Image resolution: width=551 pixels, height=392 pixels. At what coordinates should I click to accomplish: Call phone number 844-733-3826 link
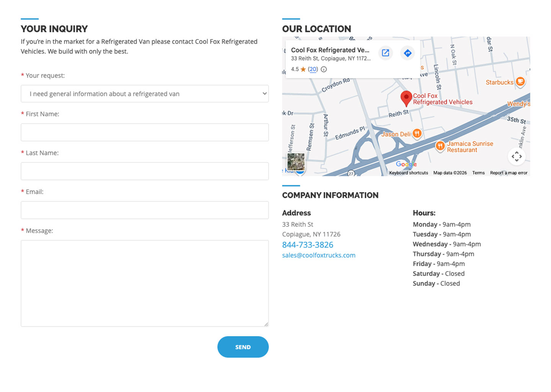(308, 245)
